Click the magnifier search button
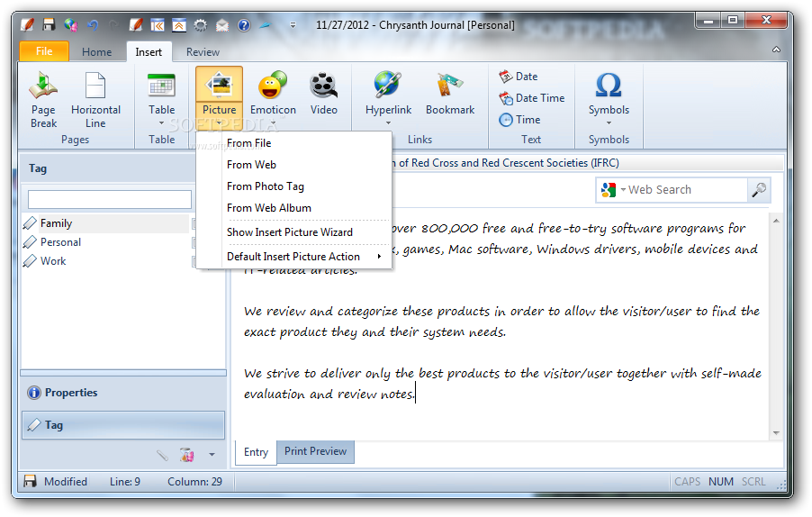This screenshot has width=812, height=517. click(759, 190)
